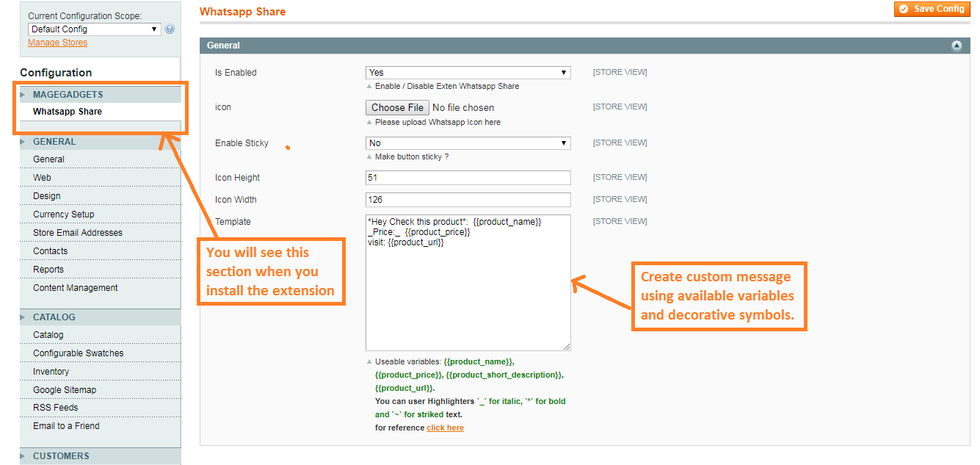Expand the CUSTOMERS configuration section
The width and height of the screenshot is (980, 465).
(x=101, y=456)
